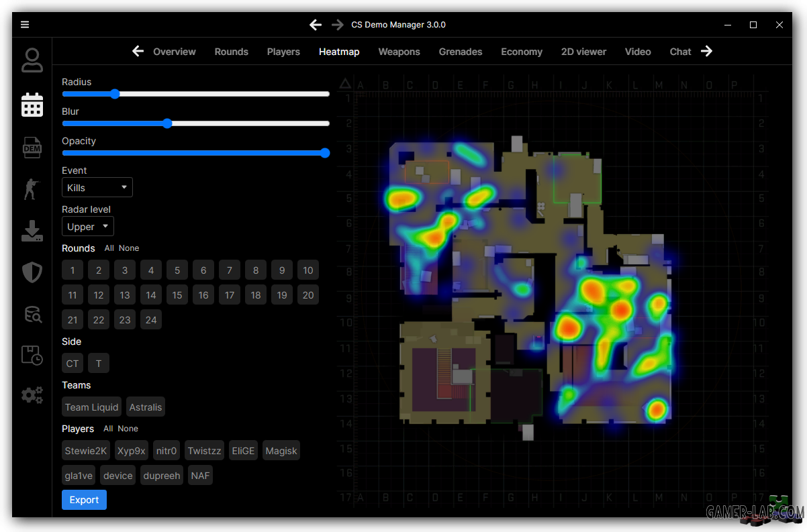Toggle player Stewie2K filter
This screenshot has width=807, height=532.
[86, 451]
